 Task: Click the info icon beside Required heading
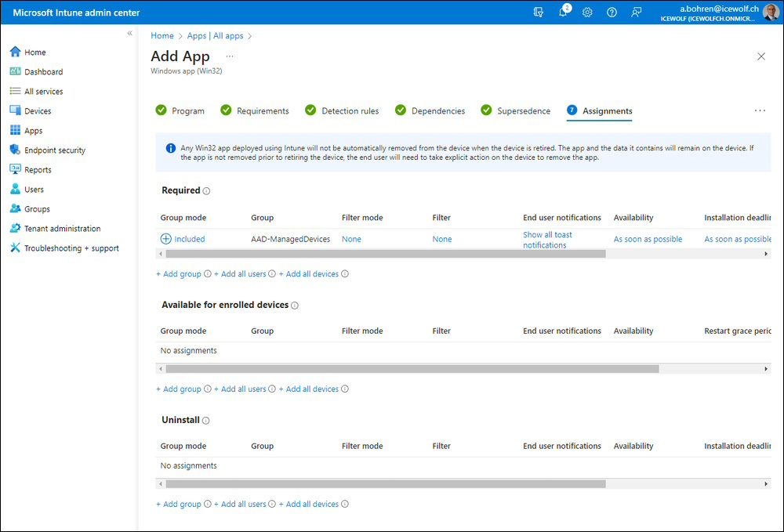207,191
